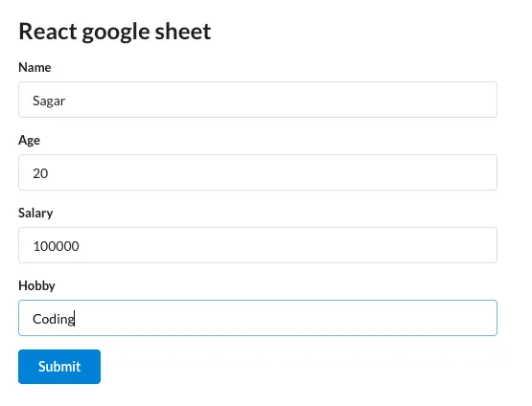This screenshot has width=532, height=406.
Task: Click the word 'google' in heading
Action: (116, 33)
